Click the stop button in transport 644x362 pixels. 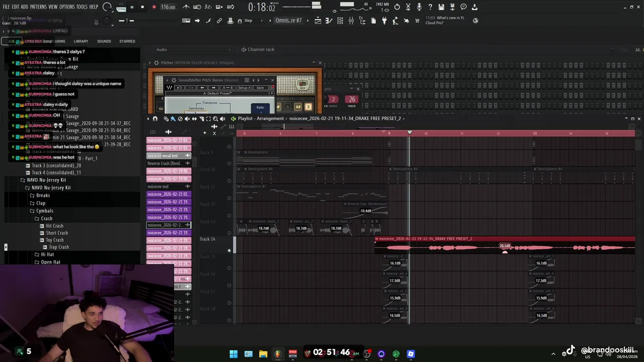pos(142,7)
